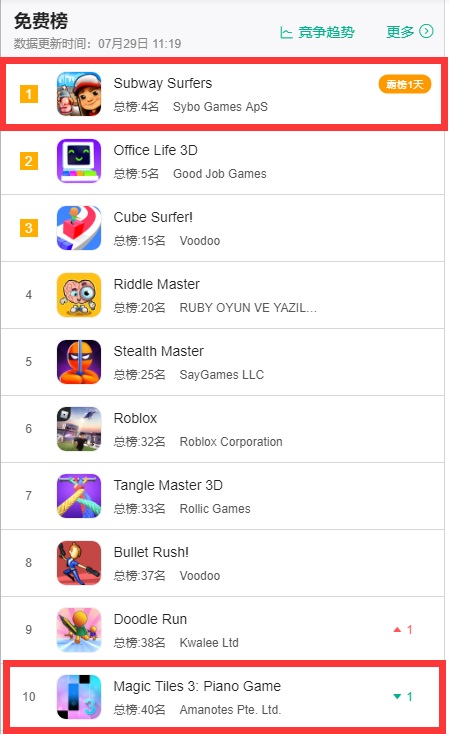
Task: Select the rank 1 yellow badge
Action: (x=29, y=94)
